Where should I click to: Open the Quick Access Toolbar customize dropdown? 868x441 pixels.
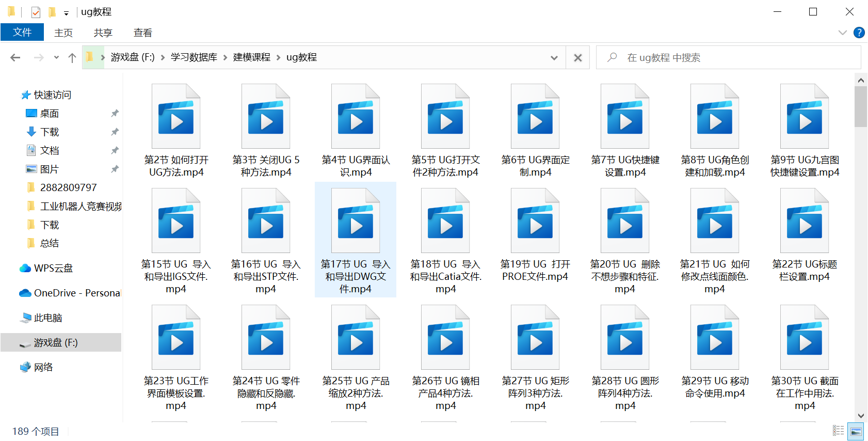66,13
